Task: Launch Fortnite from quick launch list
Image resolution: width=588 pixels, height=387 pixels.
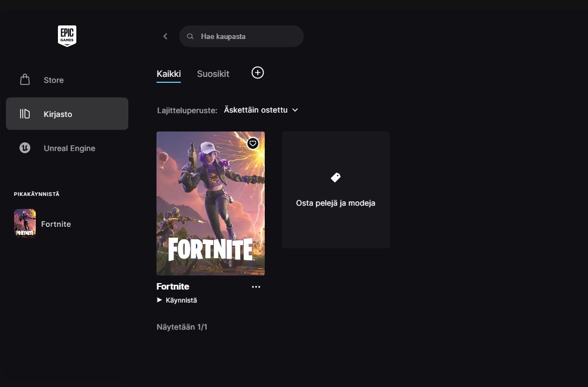Action: point(56,224)
